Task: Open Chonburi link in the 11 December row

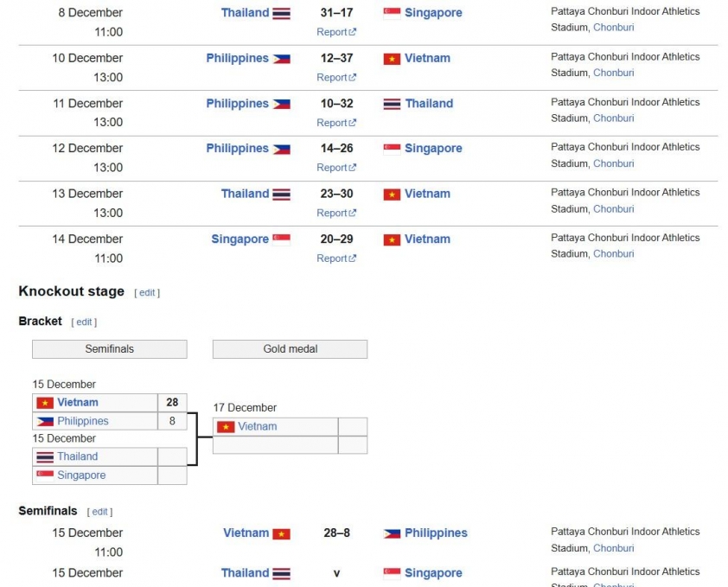Action: [x=613, y=118]
